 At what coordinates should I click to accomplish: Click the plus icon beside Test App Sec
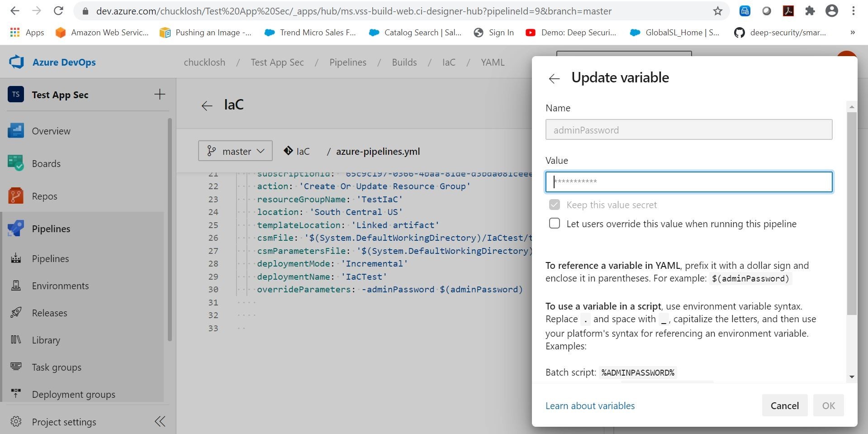tap(160, 95)
